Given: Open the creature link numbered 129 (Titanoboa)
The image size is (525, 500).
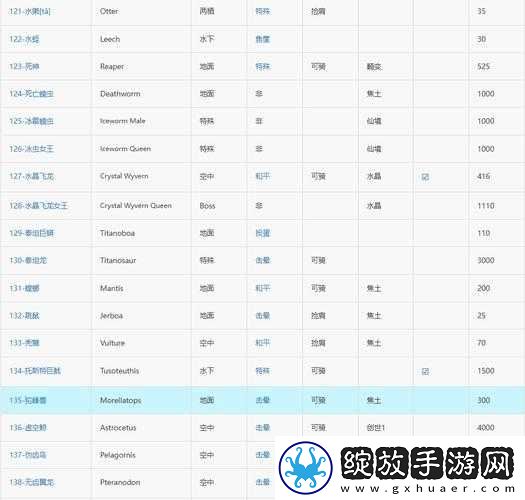Looking at the screenshot, I should click(31, 233).
